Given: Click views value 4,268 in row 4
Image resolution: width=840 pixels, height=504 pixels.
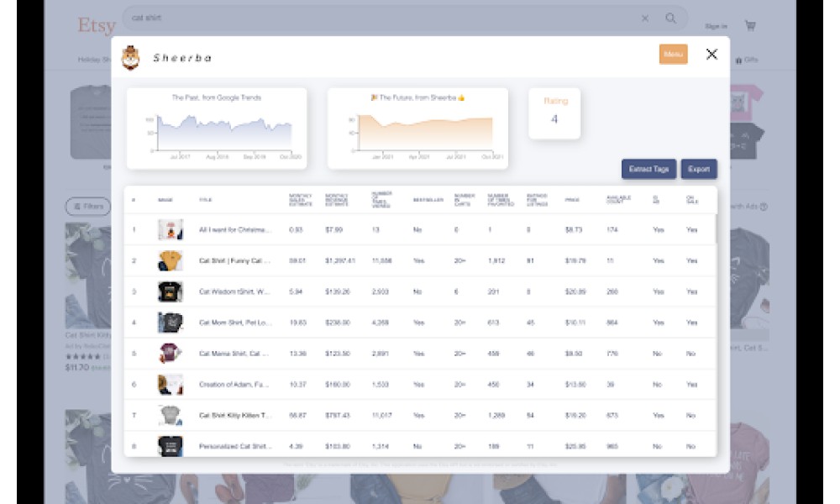Looking at the screenshot, I should (381, 323).
